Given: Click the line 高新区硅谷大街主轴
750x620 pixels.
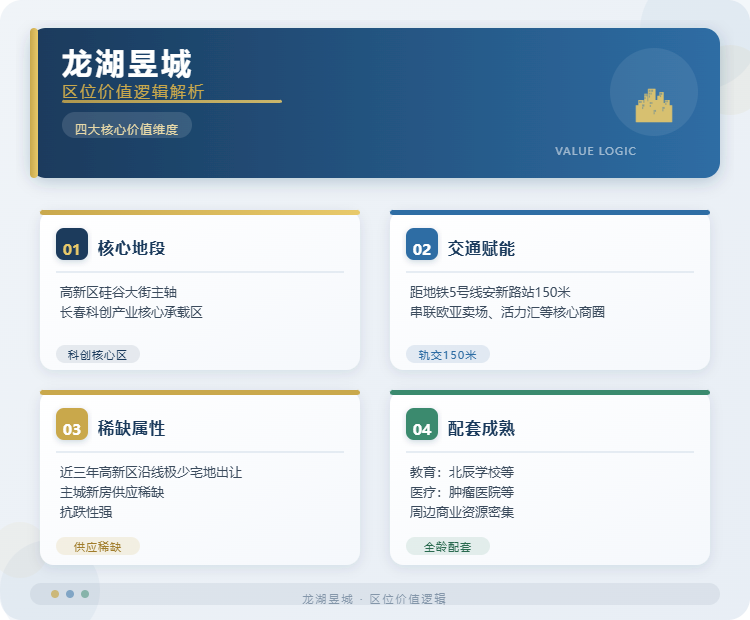Looking at the screenshot, I should point(118,292).
